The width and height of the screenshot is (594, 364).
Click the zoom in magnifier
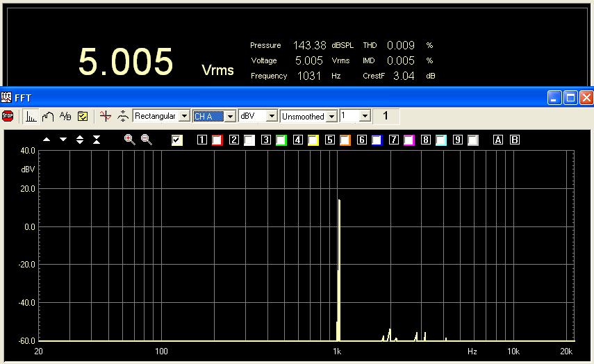point(130,140)
